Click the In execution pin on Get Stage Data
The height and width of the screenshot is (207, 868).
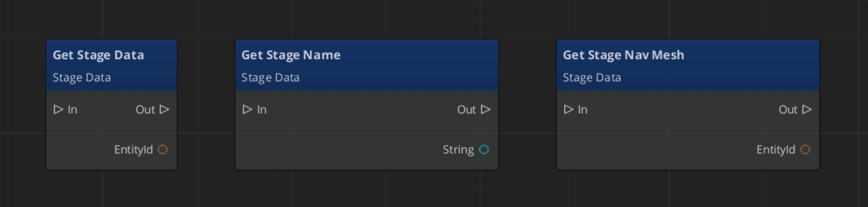58,109
